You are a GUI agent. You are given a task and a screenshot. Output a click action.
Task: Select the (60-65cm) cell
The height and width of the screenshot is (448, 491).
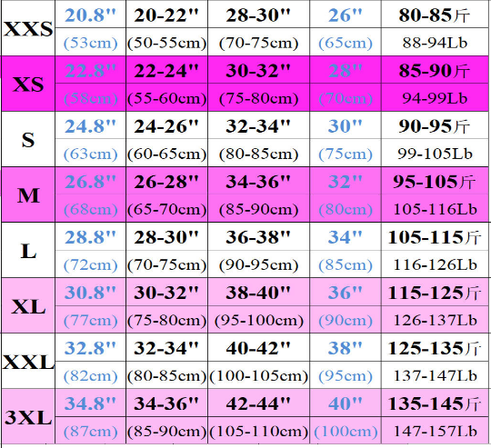click(166, 154)
